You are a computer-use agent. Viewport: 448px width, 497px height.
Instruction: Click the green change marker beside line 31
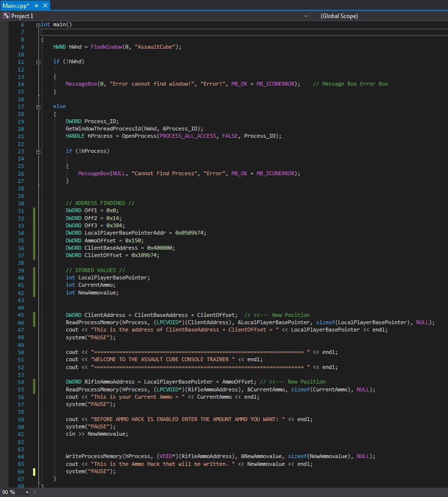click(x=33, y=210)
